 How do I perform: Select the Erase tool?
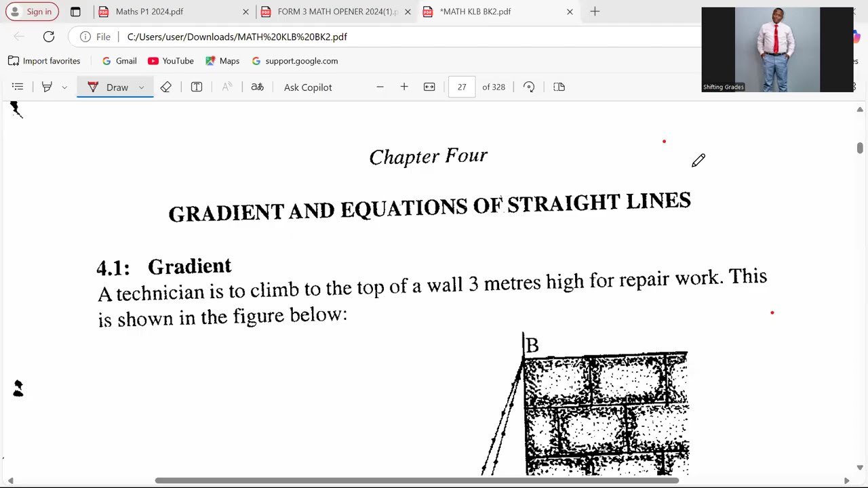[166, 87]
